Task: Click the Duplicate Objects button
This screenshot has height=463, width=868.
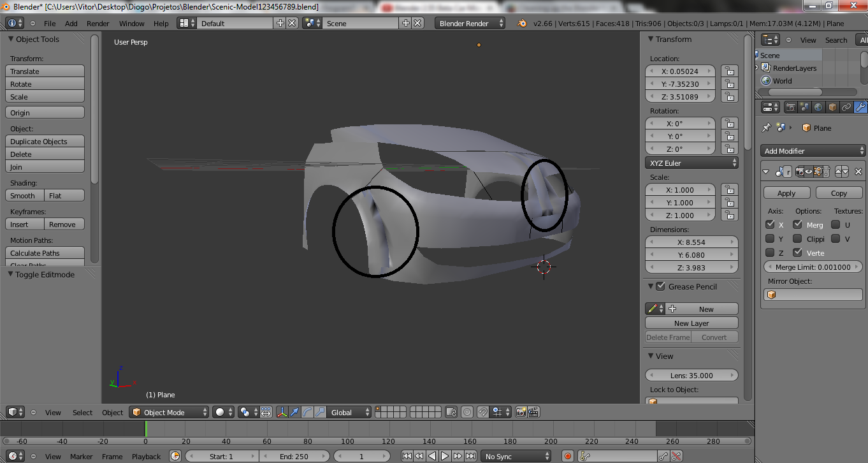Action: coord(45,142)
